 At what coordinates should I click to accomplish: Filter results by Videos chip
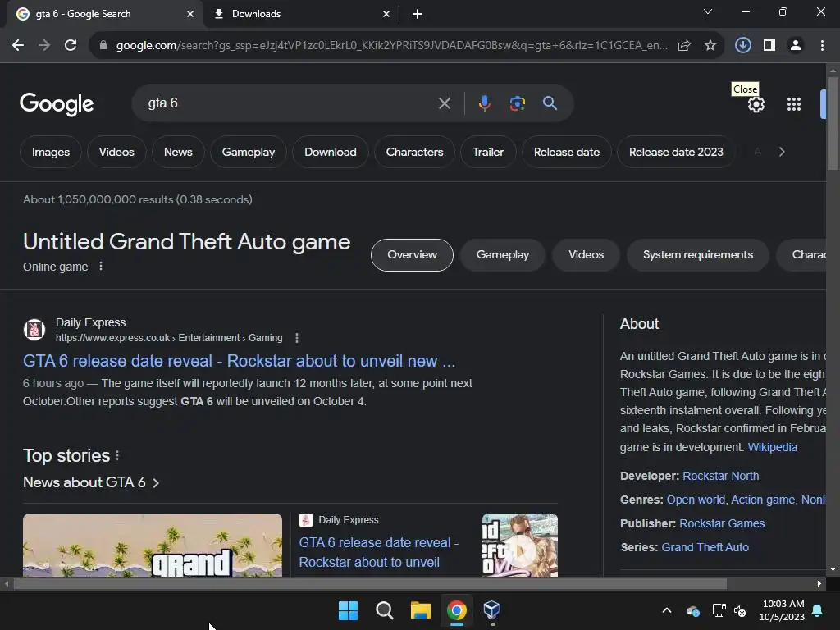(116, 152)
